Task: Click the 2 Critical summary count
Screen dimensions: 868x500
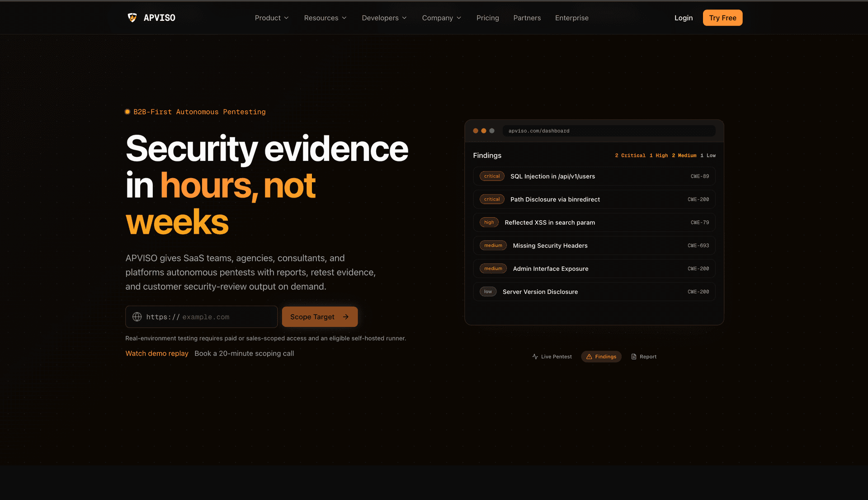Action: click(630, 156)
